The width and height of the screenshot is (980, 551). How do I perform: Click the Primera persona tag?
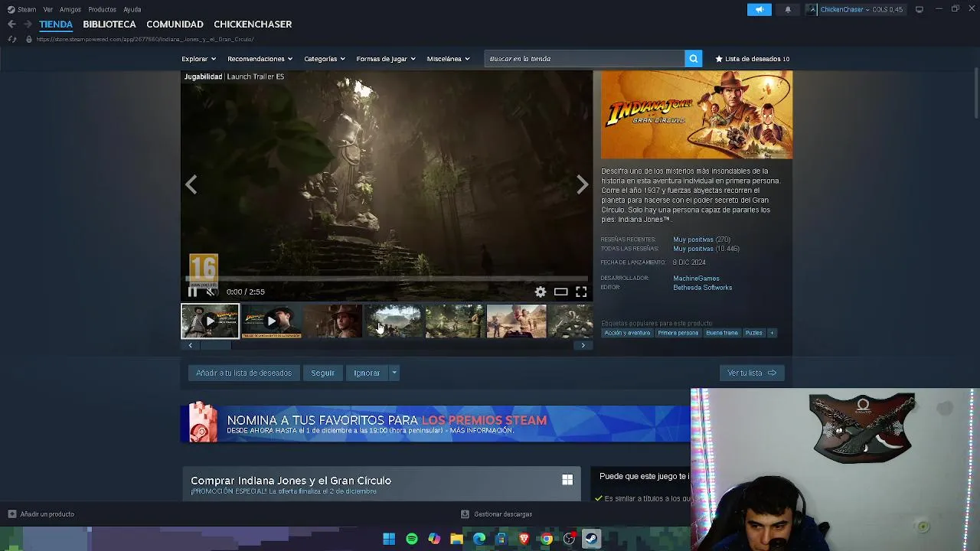tap(678, 333)
